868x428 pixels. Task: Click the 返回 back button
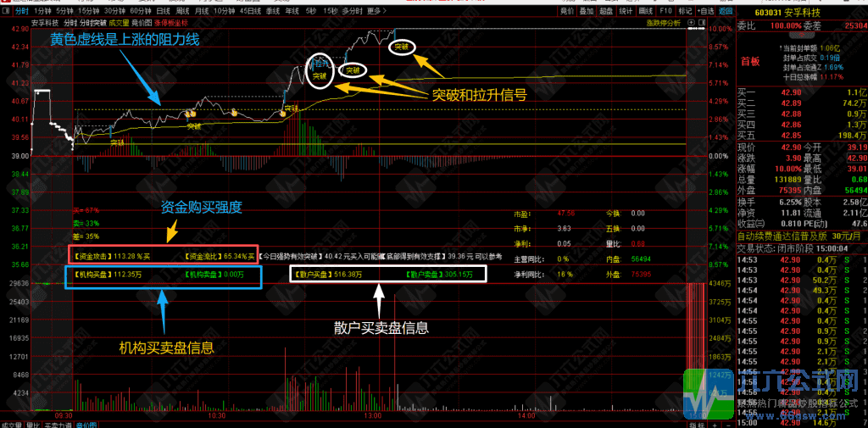pyautogui.click(x=726, y=11)
